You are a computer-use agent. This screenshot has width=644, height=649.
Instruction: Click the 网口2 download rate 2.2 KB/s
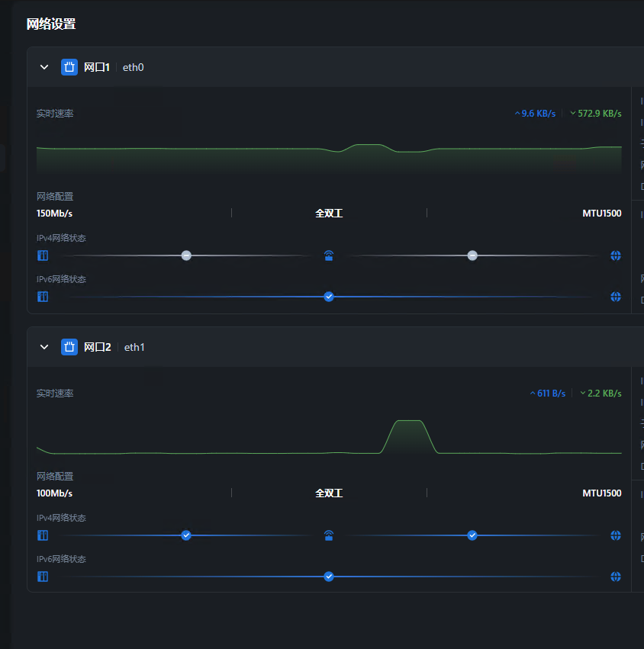(x=601, y=394)
